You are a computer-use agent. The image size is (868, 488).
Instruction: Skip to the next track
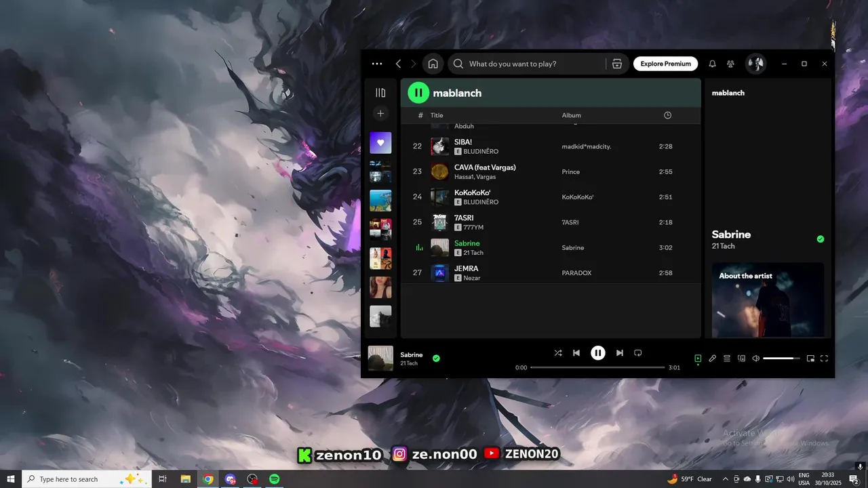click(619, 353)
